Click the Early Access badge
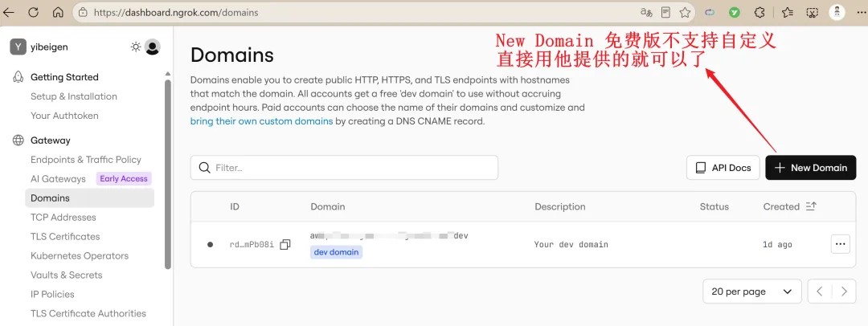The image size is (868, 326). pos(124,179)
